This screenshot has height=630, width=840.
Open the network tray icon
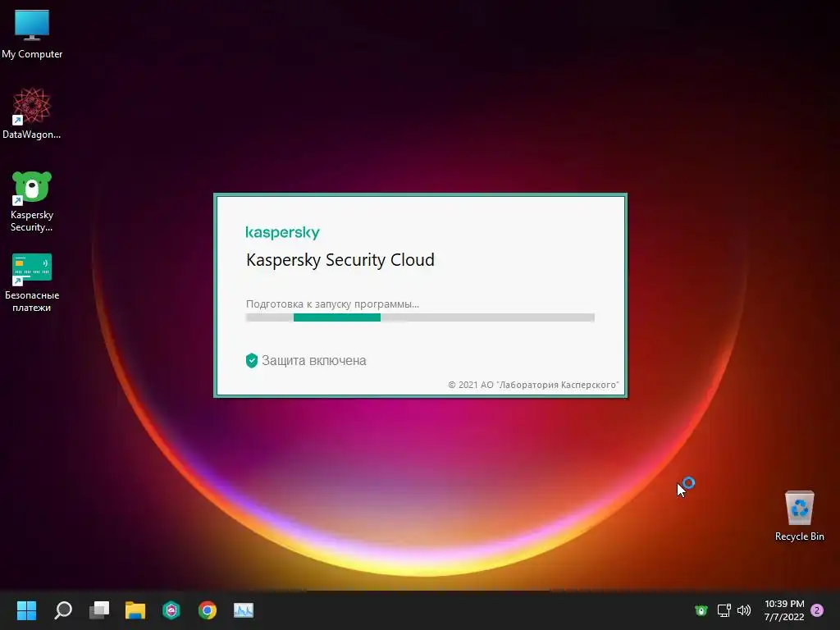pyautogui.click(x=724, y=610)
